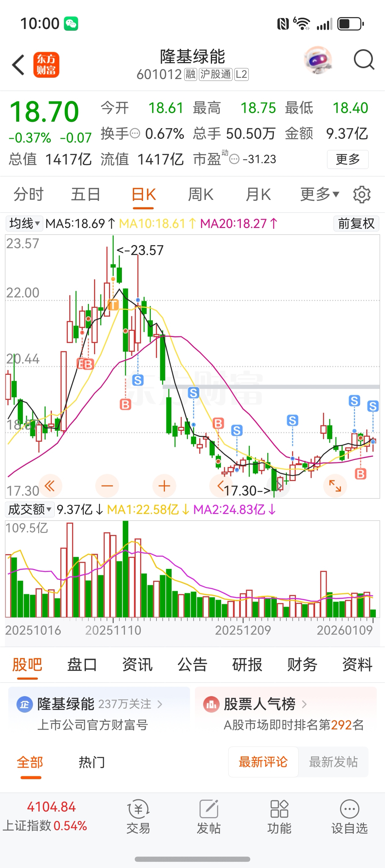This screenshot has height=868, width=385.
Task: Tap the search magnifier icon
Action: tap(364, 60)
